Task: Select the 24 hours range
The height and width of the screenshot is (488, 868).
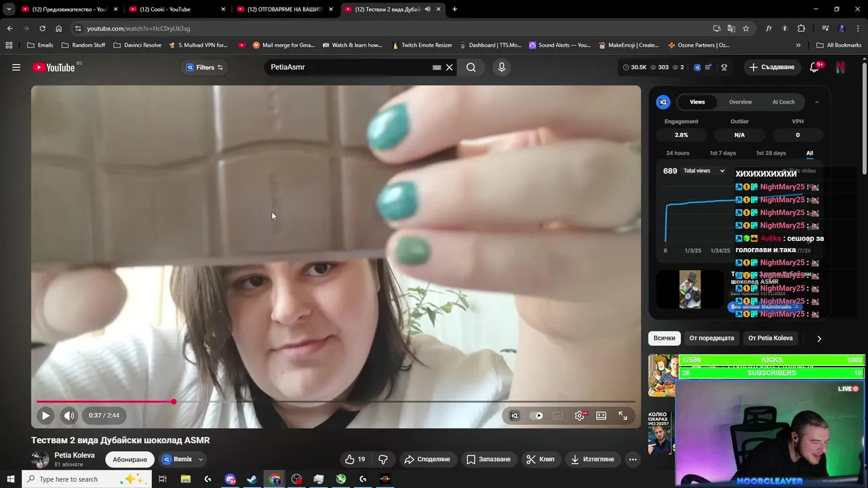Action: (x=677, y=153)
